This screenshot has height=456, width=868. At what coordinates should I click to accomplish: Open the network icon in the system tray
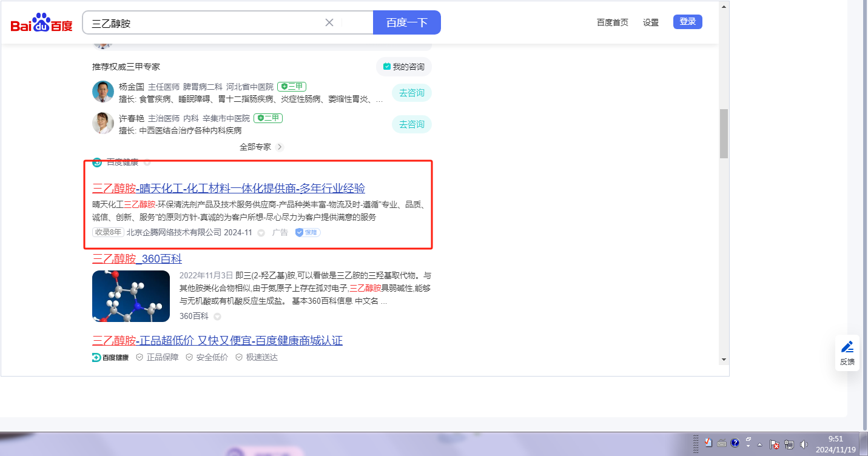789,444
